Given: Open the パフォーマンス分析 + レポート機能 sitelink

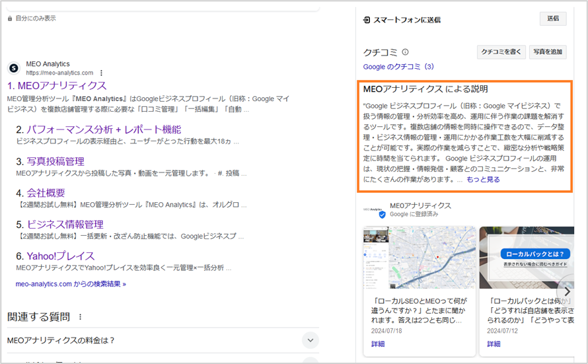Looking at the screenshot, I should click(x=104, y=129).
